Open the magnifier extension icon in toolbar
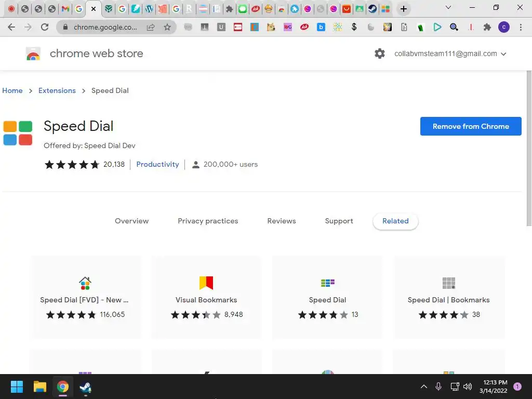 click(454, 27)
